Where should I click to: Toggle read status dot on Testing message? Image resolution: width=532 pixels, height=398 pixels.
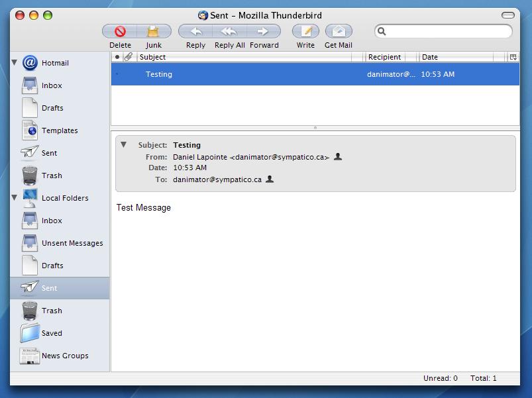117,74
